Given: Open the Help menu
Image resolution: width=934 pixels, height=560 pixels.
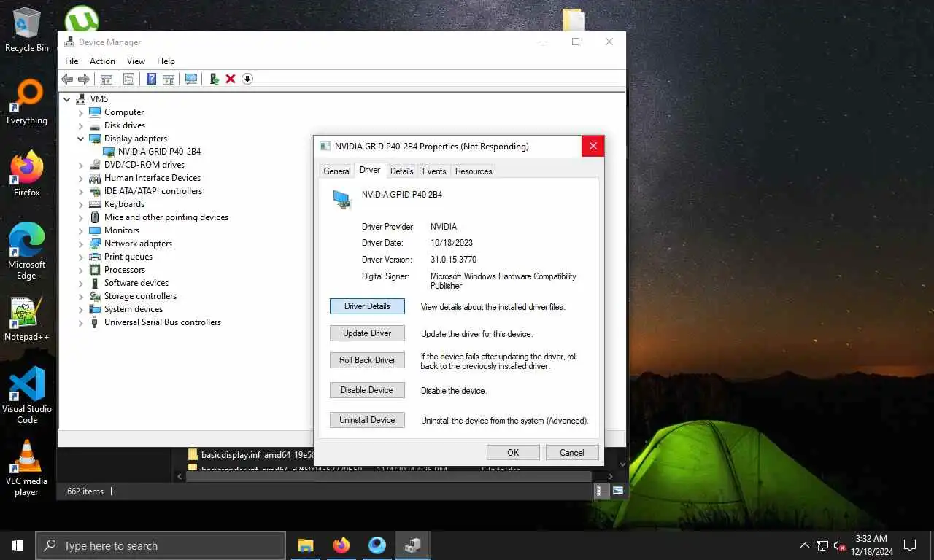Looking at the screenshot, I should pyautogui.click(x=166, y=61).
